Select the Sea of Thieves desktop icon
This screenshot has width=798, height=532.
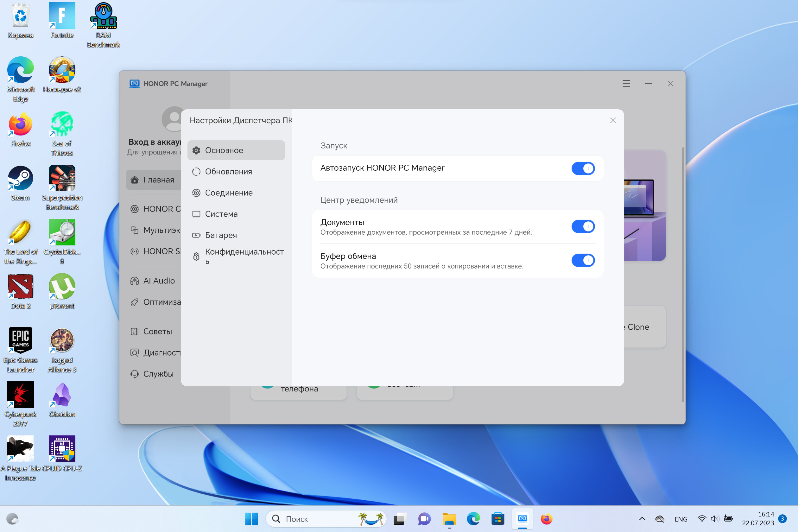[62, 134]
